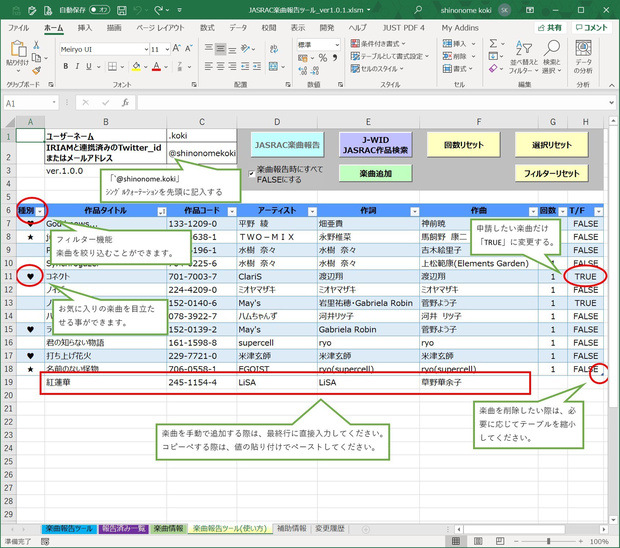This screenshot has height=548, width=620.
Task: Click the 回数リセット button
Action: (x=463, y=145)
